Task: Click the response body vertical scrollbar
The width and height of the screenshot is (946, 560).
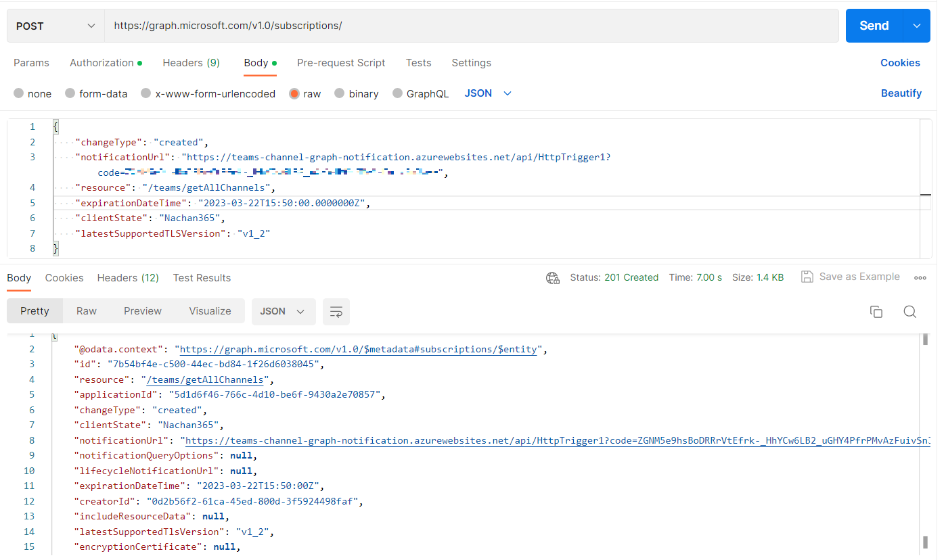Action: point(924,440)
